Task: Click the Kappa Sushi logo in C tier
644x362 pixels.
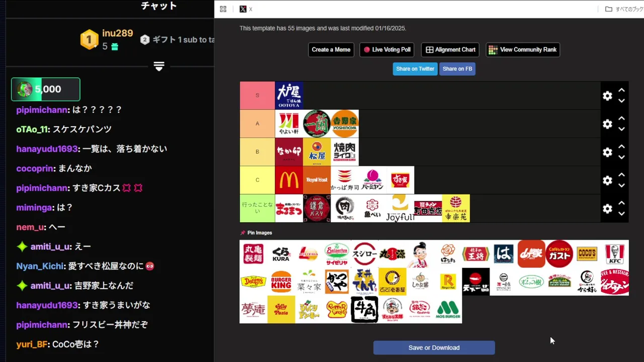Action: click(x=345, y=180)
